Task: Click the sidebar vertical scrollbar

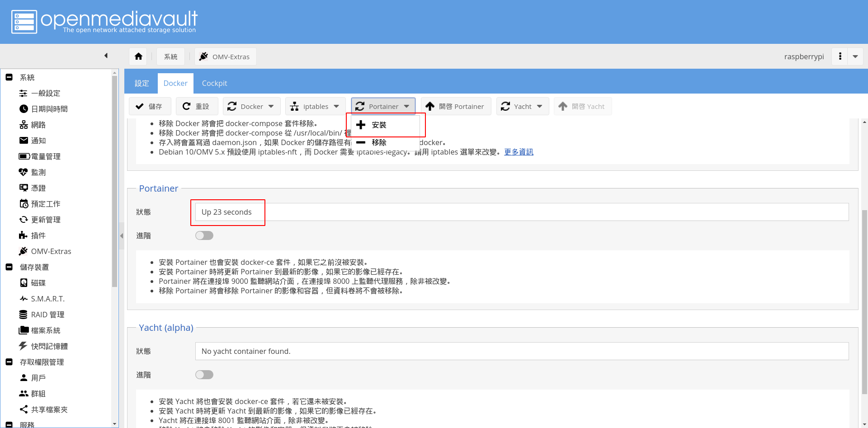Action: pos(114,181)
